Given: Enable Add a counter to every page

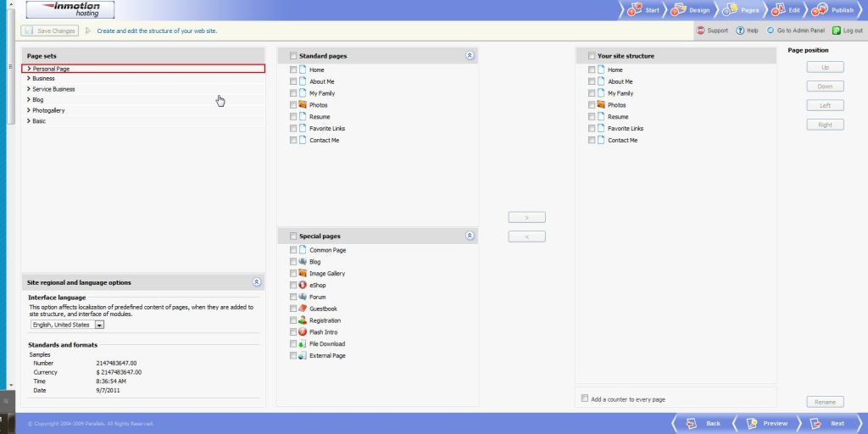Looking at the screenshot, I should pos(585,398).
